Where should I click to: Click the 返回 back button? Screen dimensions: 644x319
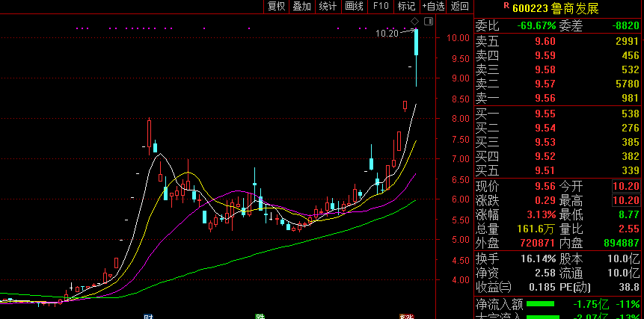460,6
